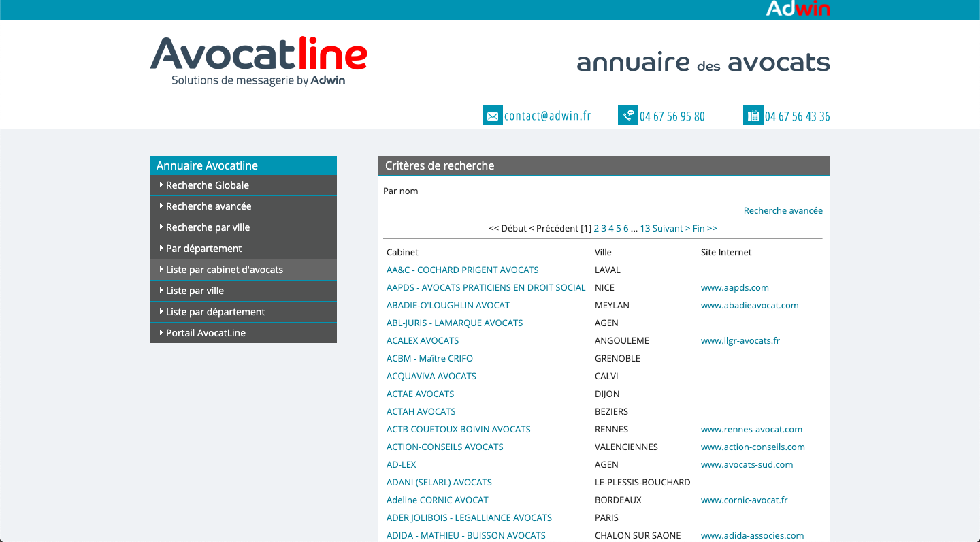Viewport: 980px width, 542px height.
Task: Visit www.cornic-avocat.fr website
Action: click(745, 500)
